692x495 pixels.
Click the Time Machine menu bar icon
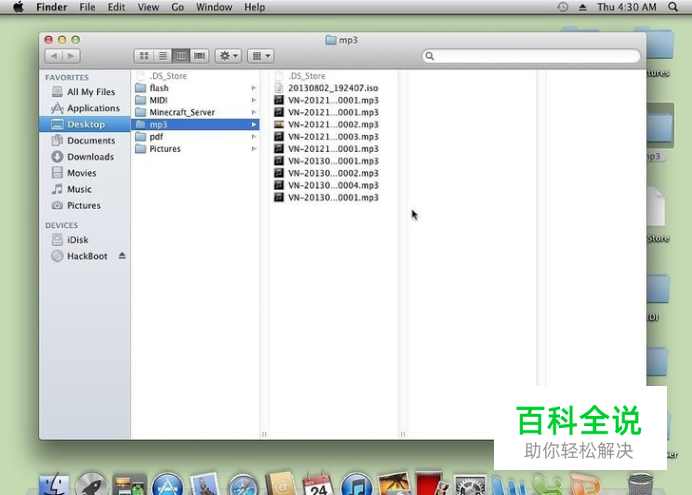(563, 7)
